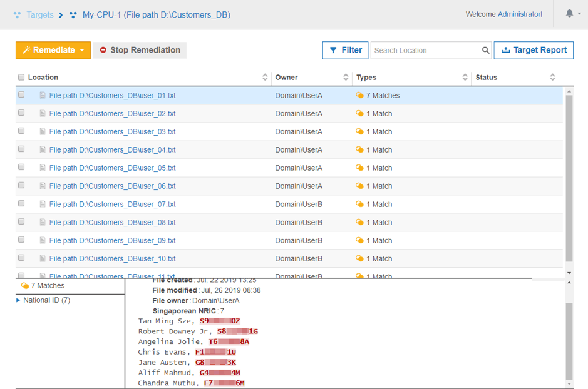This screenshot has height=389, width=588.
Task: Download the Target Report
Action: click(534, 50)
